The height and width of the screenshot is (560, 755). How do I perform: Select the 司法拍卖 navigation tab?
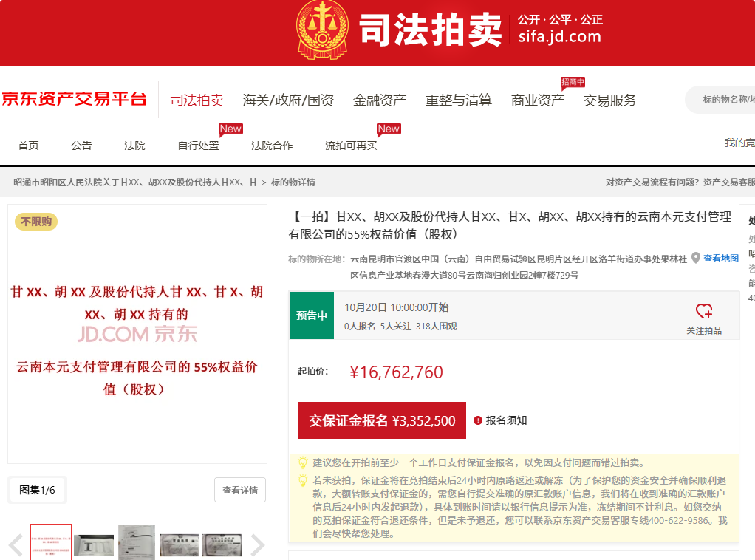pyautogui.click(x=197, y=100)
